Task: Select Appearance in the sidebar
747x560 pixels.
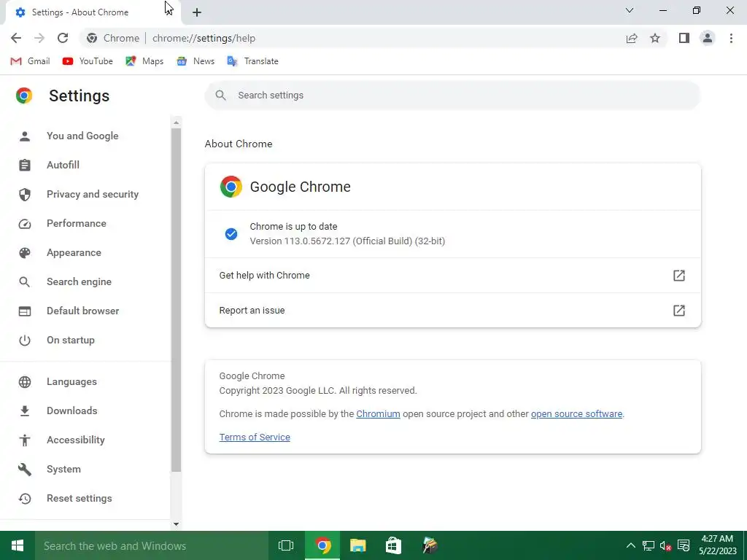Action: pyautogui.click(x=74, y=252)
